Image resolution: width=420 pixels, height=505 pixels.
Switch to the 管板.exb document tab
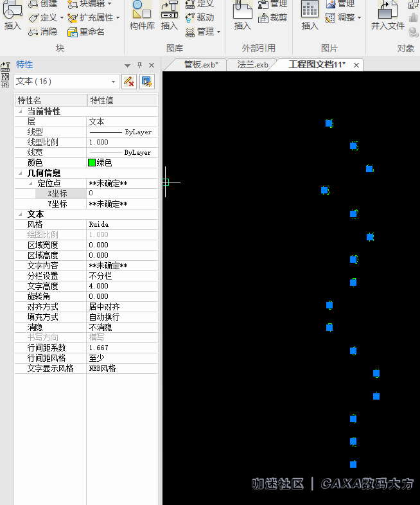tap(200, 64)
